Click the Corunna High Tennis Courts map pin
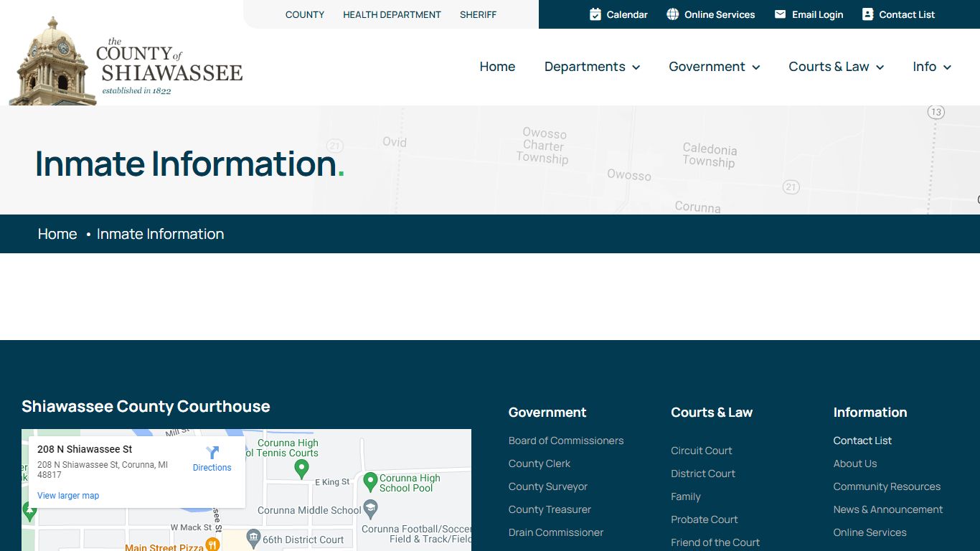This screenshot has width=980, height=551. 301,469
